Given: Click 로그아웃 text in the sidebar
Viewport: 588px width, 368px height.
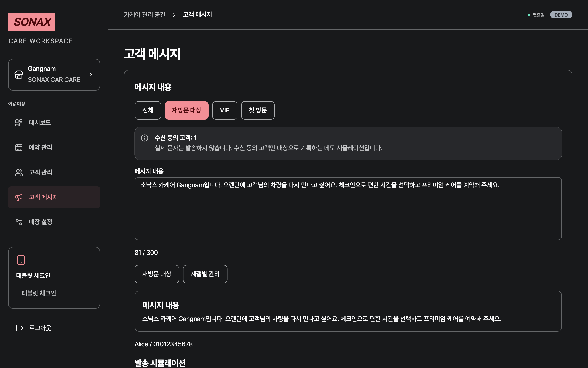Looking at the screenshot, I should pos(40,328).
